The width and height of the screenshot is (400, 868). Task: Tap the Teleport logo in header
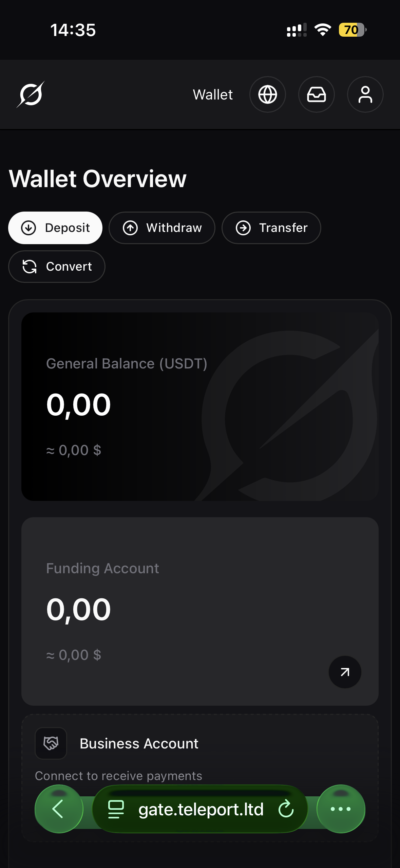[x=31, y=94]
